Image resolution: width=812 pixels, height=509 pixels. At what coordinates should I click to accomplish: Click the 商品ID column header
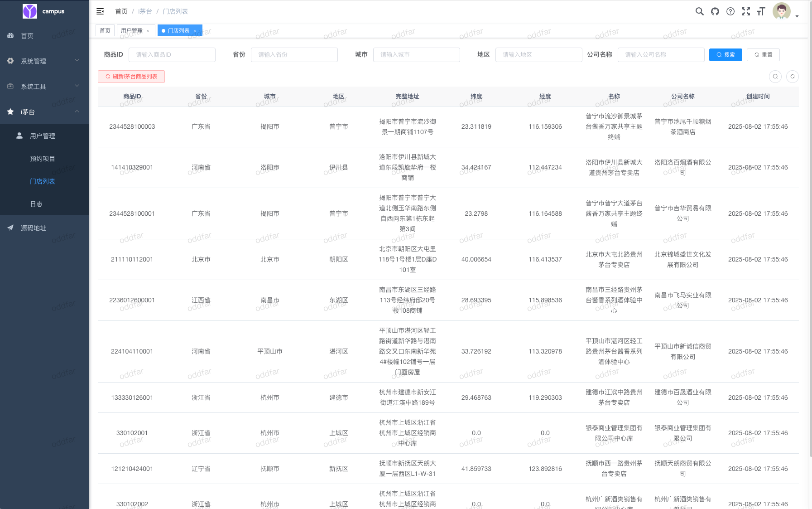[132, 97]
